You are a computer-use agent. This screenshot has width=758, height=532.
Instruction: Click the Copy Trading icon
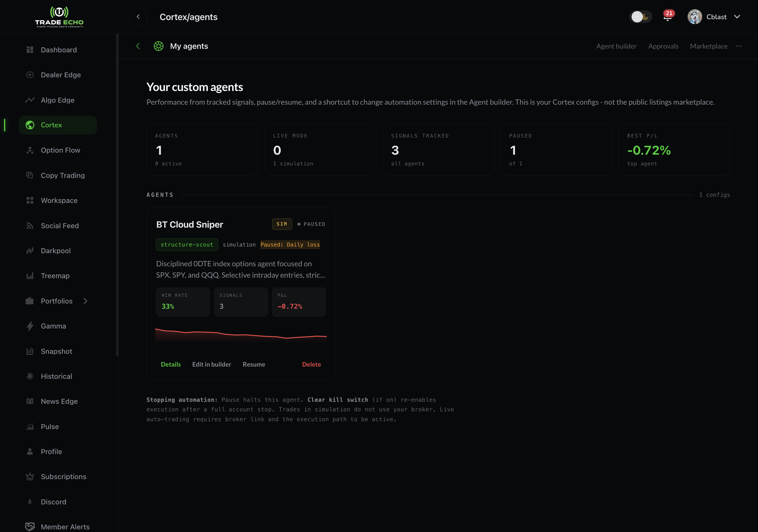pos(30,175)
